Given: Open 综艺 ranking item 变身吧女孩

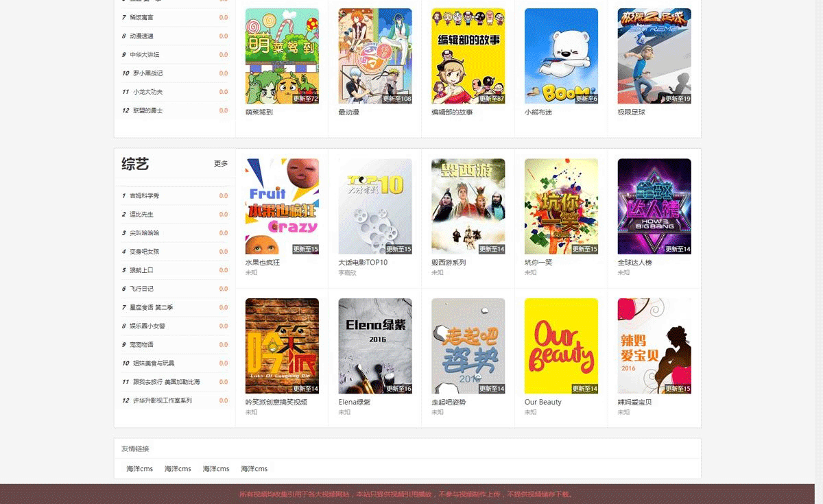Looking at the screenshot, I should pyautogui.click(x=144, y=251).
